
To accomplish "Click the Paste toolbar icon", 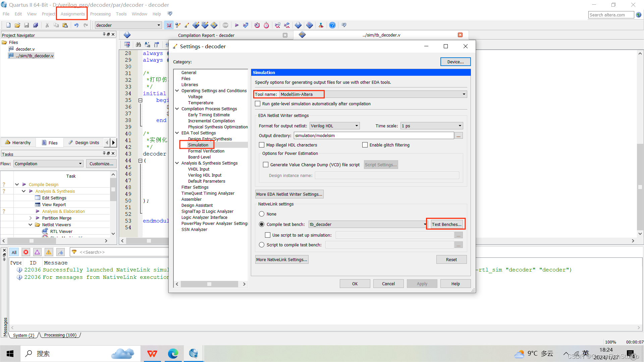I will point(65,25).
